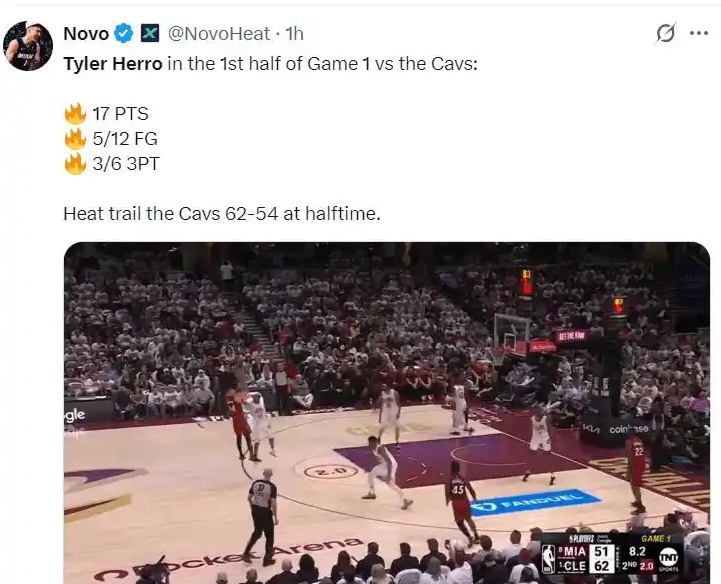Play the embedded game video clip

387,413
